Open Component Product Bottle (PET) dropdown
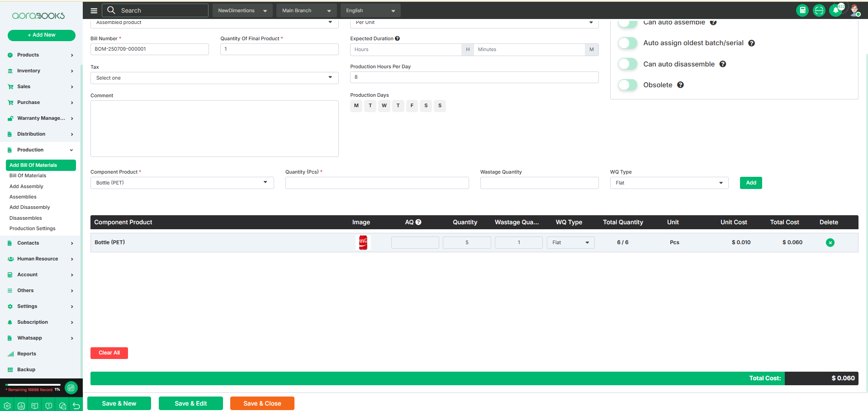Viewport: 868px width, 411px height. click(182, 183)
